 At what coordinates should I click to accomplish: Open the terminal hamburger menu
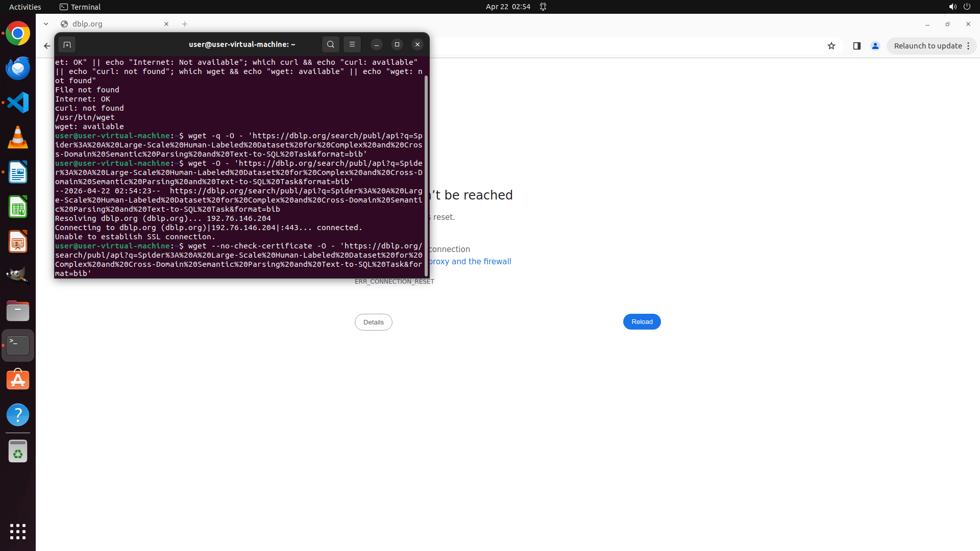pyautogui.click(x=352, y=44)
